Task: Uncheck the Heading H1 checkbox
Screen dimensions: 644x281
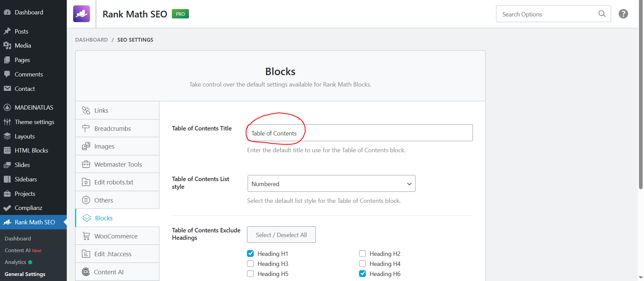Action: coord(250,254)
